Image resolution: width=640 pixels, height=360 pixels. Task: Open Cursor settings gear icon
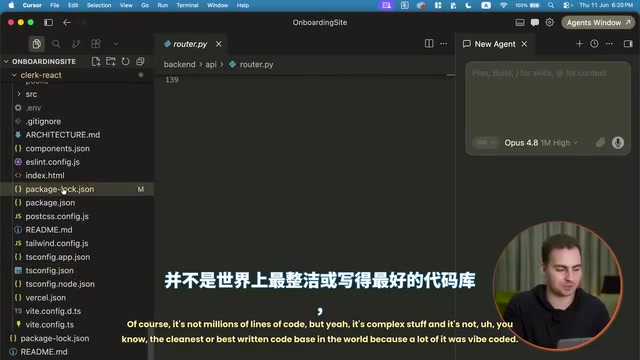tap(550, 22)
